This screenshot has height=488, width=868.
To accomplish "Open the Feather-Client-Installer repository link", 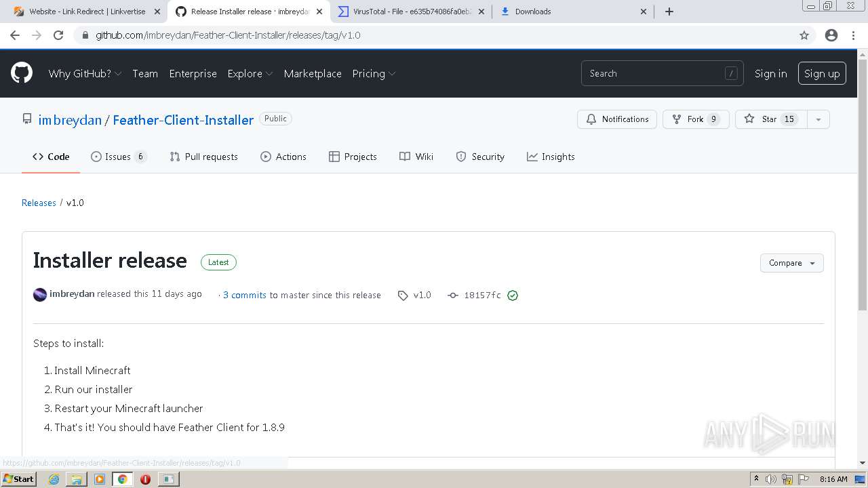I will click(183, 120).
